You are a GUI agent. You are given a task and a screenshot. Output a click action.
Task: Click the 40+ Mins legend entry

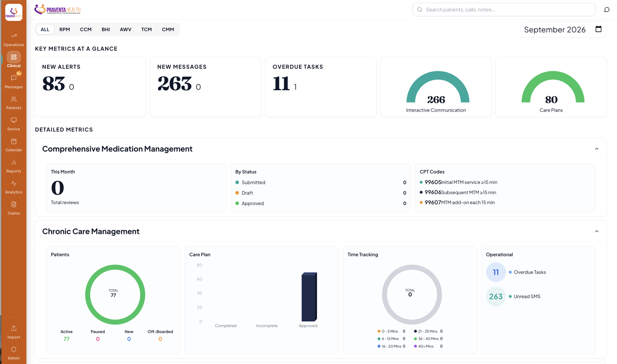(x=428, y=346)
